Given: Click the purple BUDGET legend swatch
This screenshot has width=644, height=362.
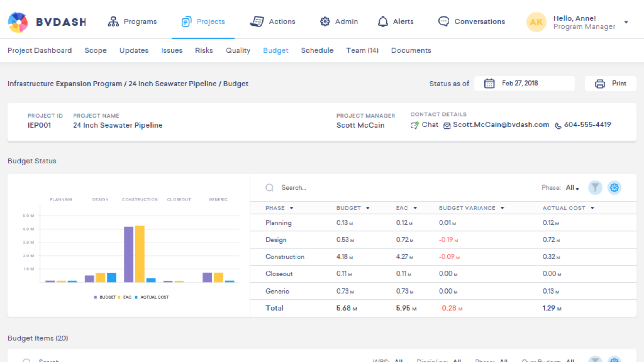Looking at the screenshot, I should click(95, 297).
